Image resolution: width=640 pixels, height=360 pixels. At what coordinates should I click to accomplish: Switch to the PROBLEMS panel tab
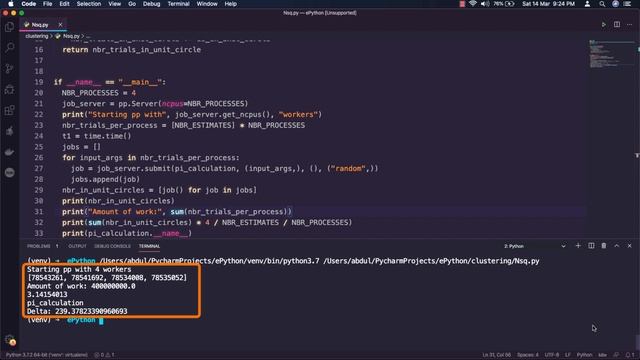(x=39, y=246)
